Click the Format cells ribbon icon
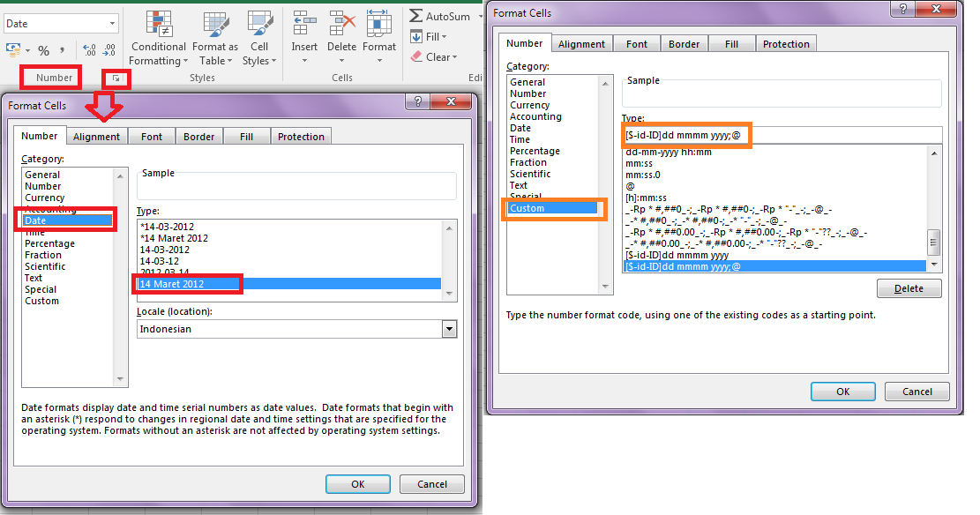This screenshot has height=515, width=980. click(378, 23)
